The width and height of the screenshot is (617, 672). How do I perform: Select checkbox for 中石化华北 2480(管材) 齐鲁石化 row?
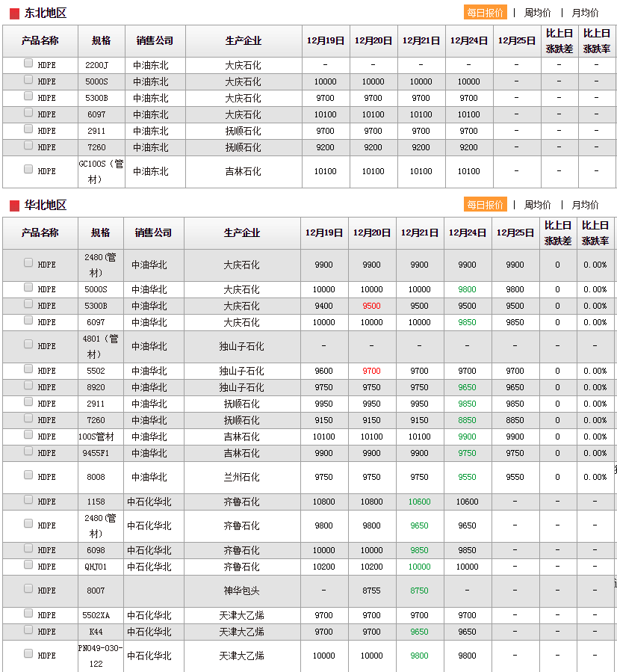28,524
